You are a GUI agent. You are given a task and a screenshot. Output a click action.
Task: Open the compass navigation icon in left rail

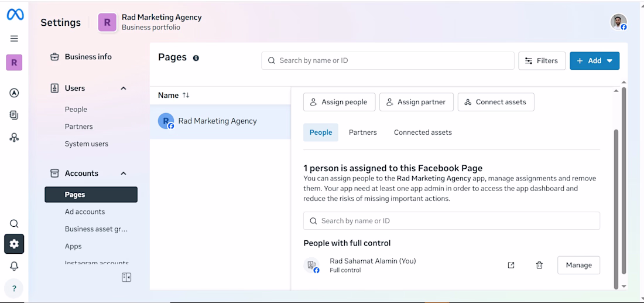tap(14, 93)
